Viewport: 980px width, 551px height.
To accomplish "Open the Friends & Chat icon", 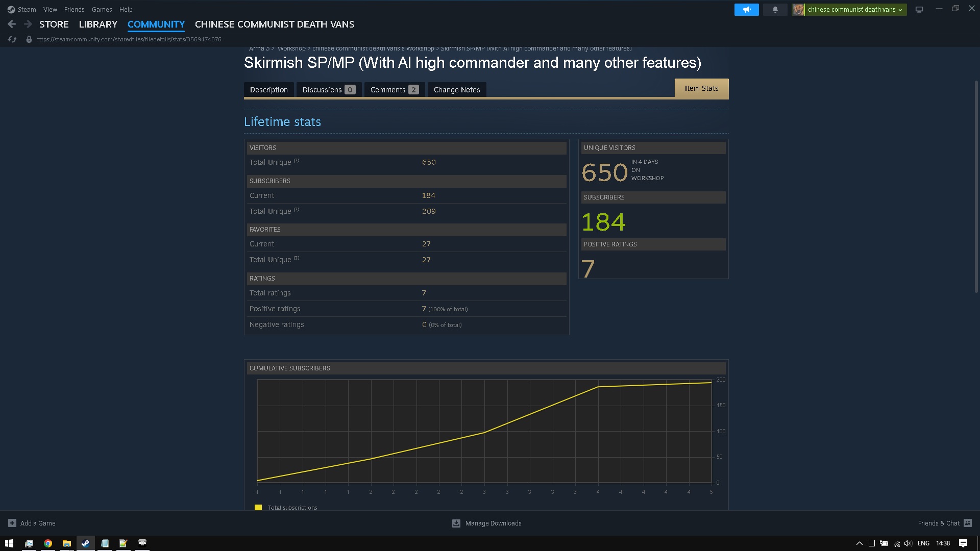I will (968, 523).
